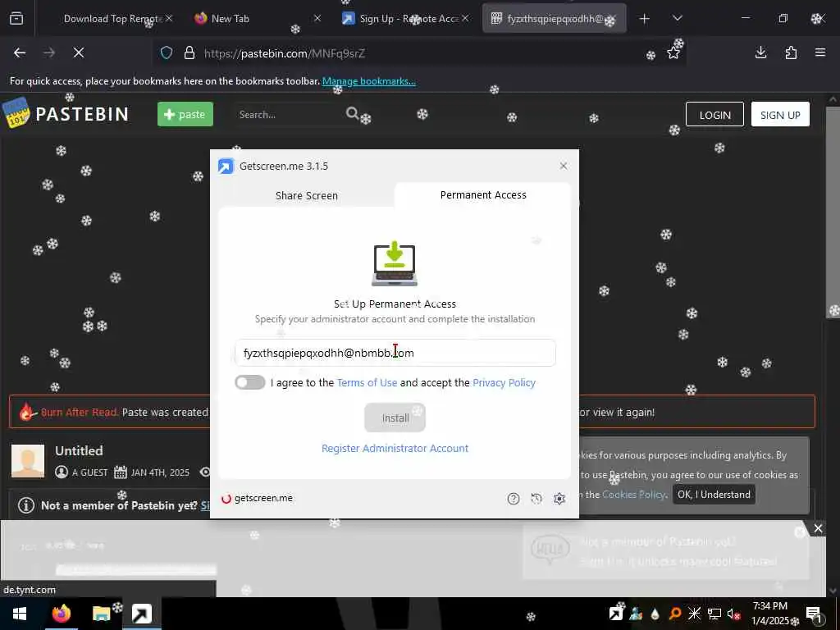Screen dimensions: 840x630
Task: Click the calendar icon by JAN 4TH, 2025
Action: pos(121,472)
